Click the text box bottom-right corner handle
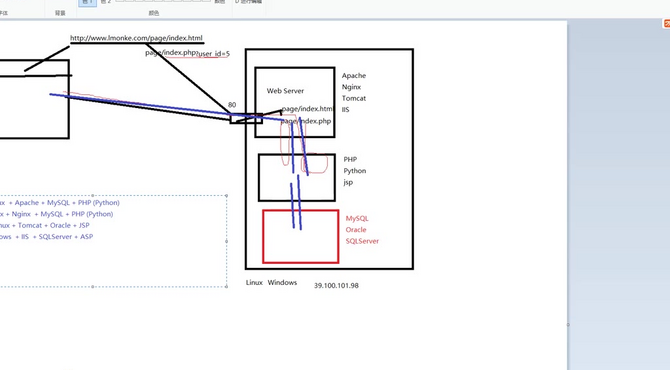This screenshot has height=370, width=670. (x=226, y=287)
